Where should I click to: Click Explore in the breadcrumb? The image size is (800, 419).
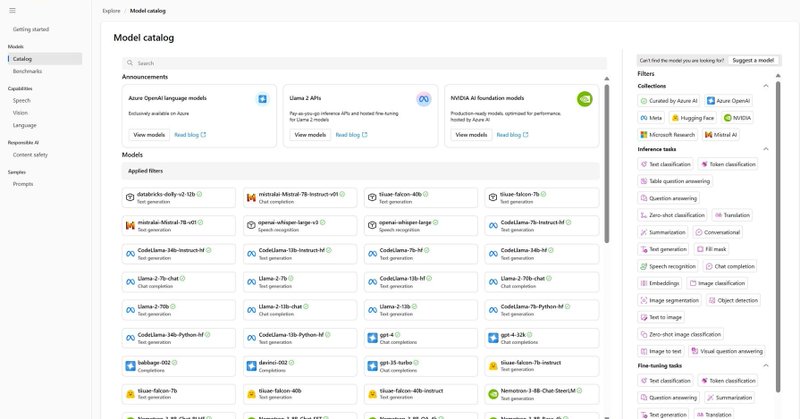(111, 11)
